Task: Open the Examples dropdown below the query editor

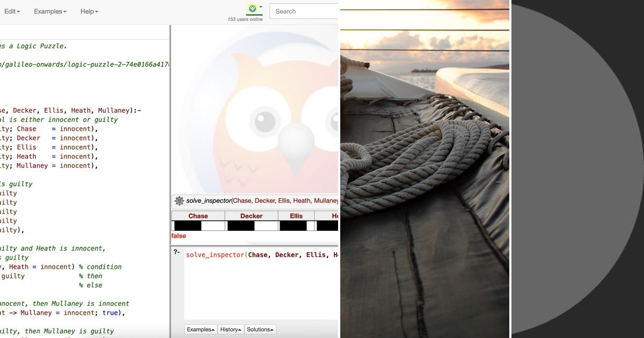Action: pos(200,329)
